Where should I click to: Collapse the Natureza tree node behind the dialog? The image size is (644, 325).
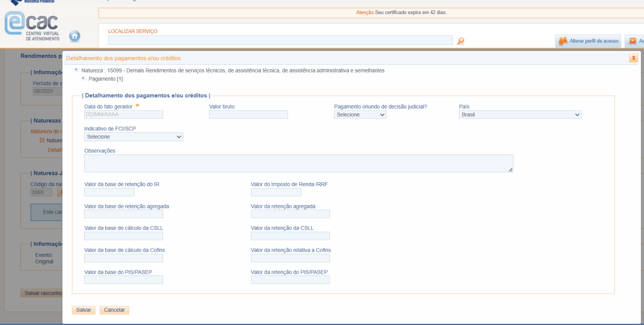pyautogui.click(x=42, y=140)
